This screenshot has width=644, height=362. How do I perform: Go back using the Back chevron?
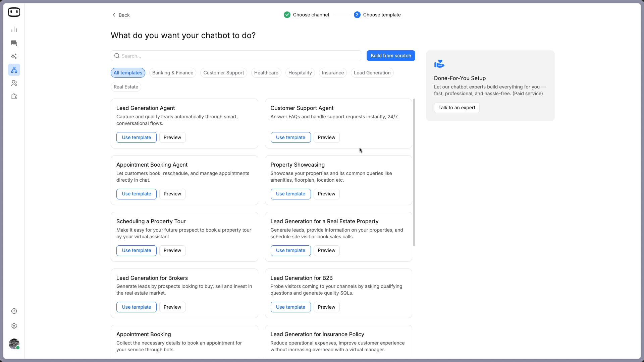(121, 15)
